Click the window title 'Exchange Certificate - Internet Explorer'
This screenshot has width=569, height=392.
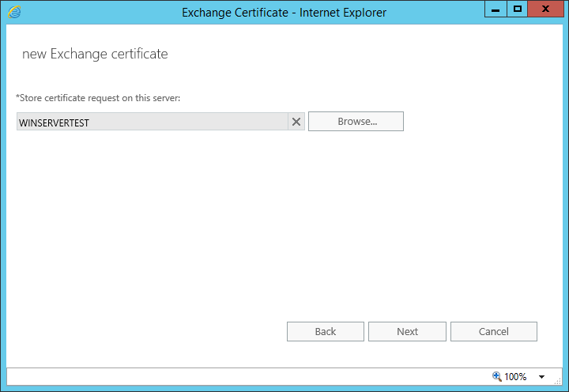pyautogui.click(x=284, y=12)
